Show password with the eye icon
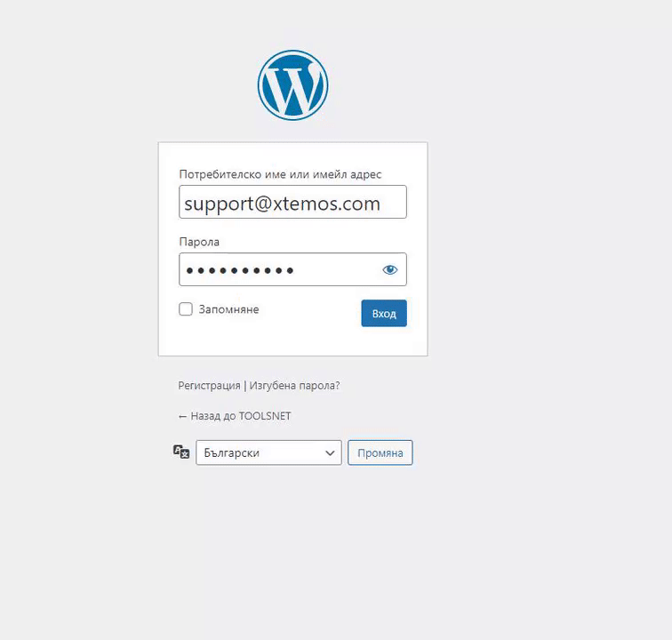Viewport: 672px width, 640px height. pyautogui.click(x=389, y=269)
